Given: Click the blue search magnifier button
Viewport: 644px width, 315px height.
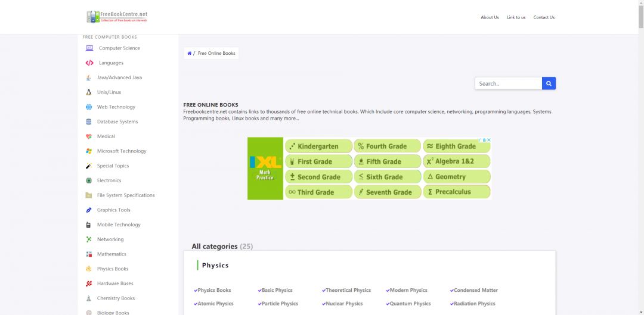Looking at the screenshot, I should pos(549,83).
